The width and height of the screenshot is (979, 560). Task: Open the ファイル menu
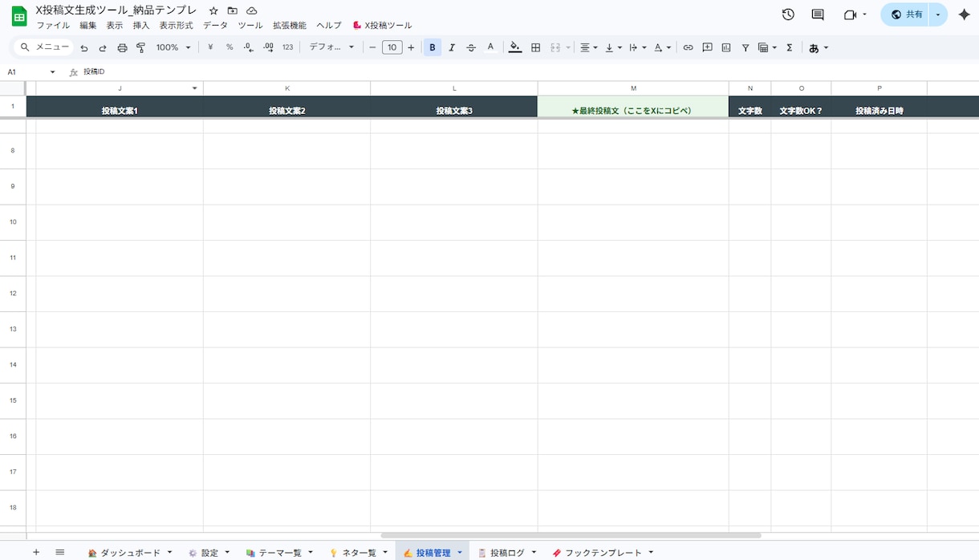click(53, 26)
